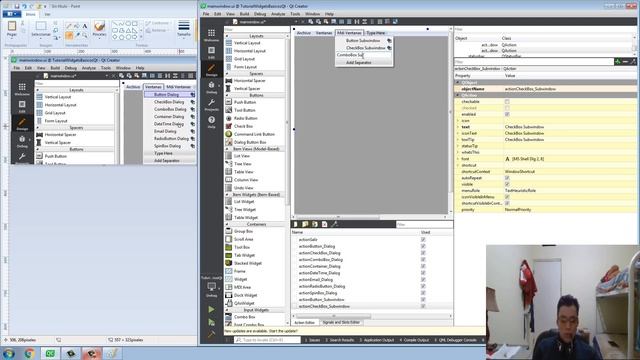Select Radio Button widget in widget box
Screen dimensions: 640x360
(245, 118)
